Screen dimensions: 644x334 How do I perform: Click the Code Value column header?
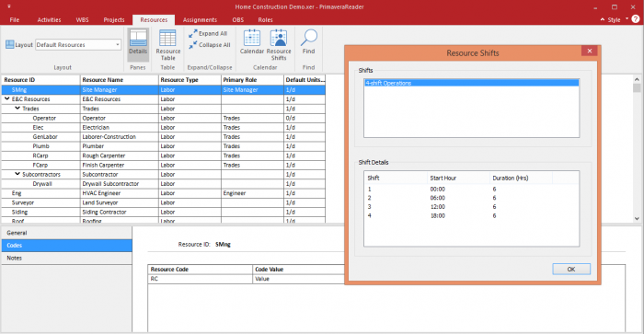[299, 270]
